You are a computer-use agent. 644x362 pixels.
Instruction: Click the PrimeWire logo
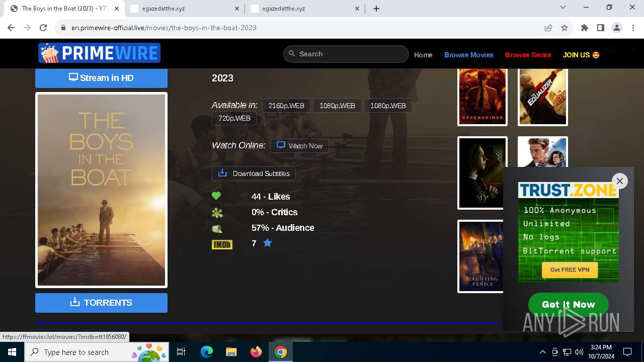pos(99,53)
